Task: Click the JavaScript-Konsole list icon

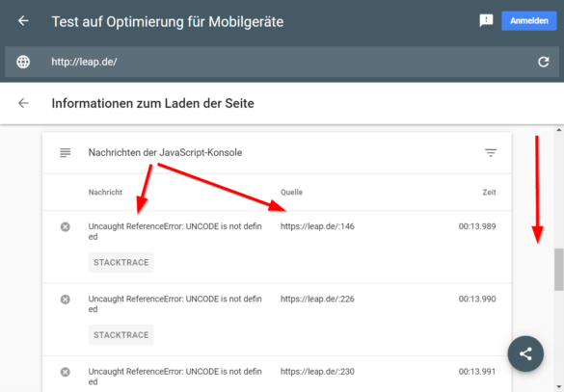Action: [x=66, y=153]
